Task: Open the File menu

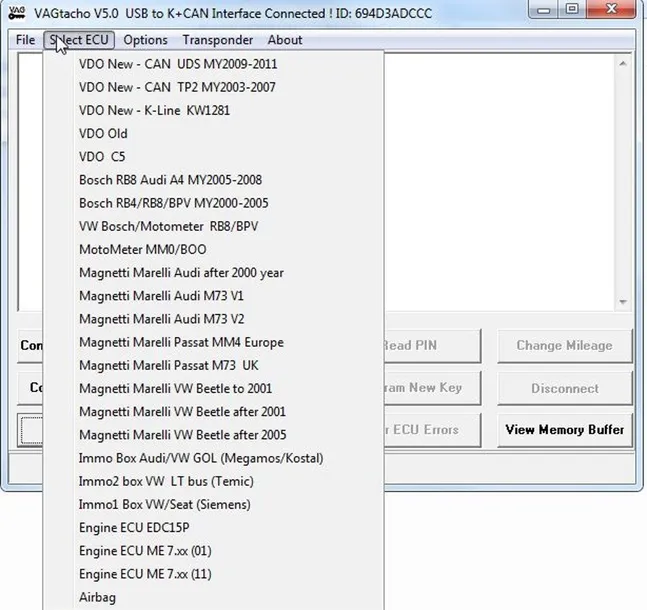Action: click(26, 40)
